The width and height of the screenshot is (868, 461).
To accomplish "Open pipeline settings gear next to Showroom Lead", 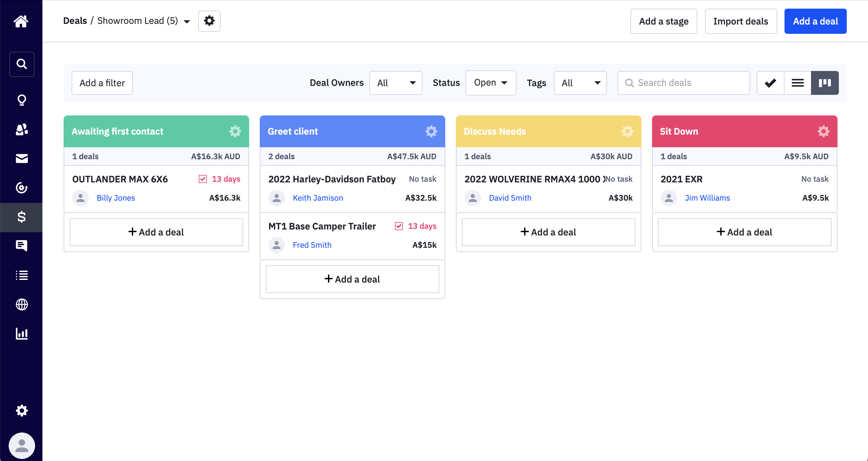I will [209, 21].
